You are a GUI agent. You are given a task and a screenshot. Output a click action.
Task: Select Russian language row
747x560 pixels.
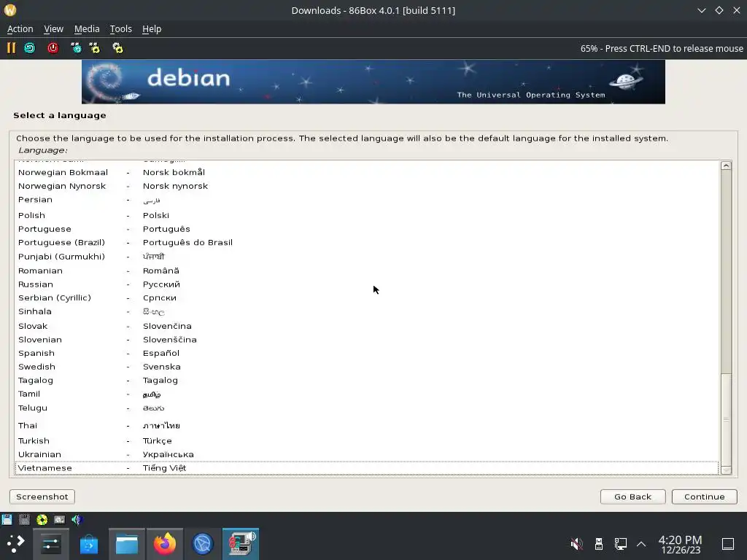[x=366, y=284]
